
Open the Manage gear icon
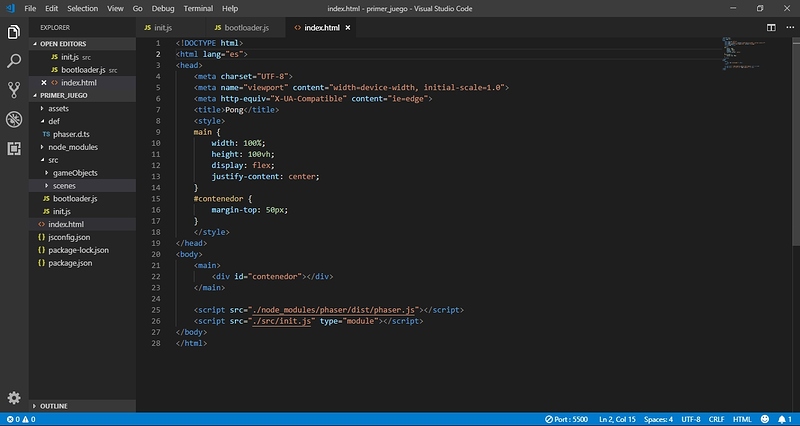tap(15, 398)
